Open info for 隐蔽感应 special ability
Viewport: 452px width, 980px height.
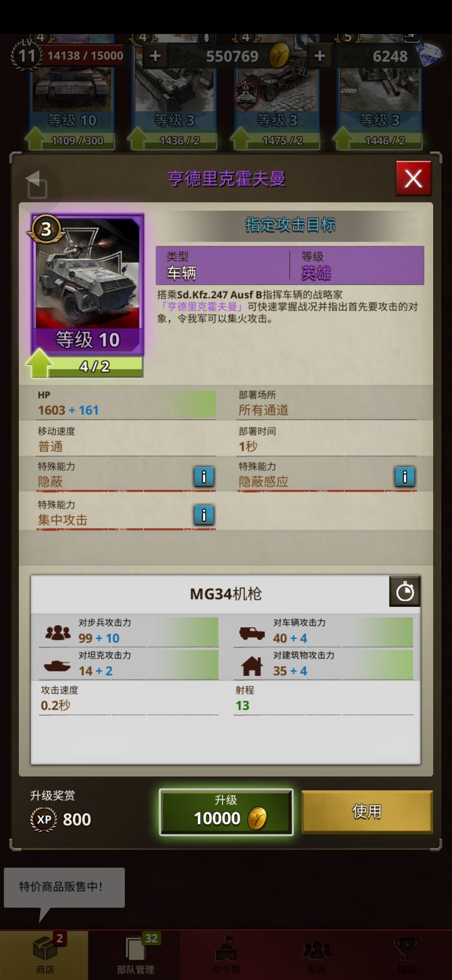405,477
